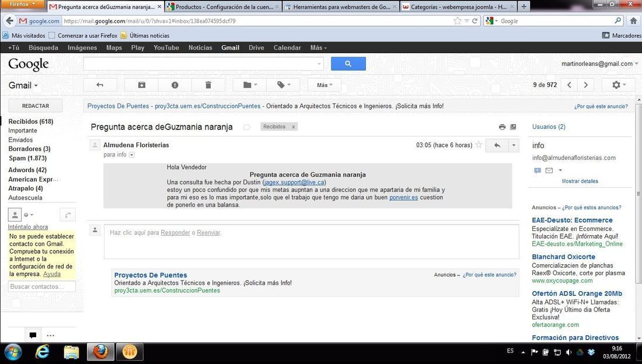Open Noticias in the Google bar
The image size is (642, 364).
click(200, 47)
